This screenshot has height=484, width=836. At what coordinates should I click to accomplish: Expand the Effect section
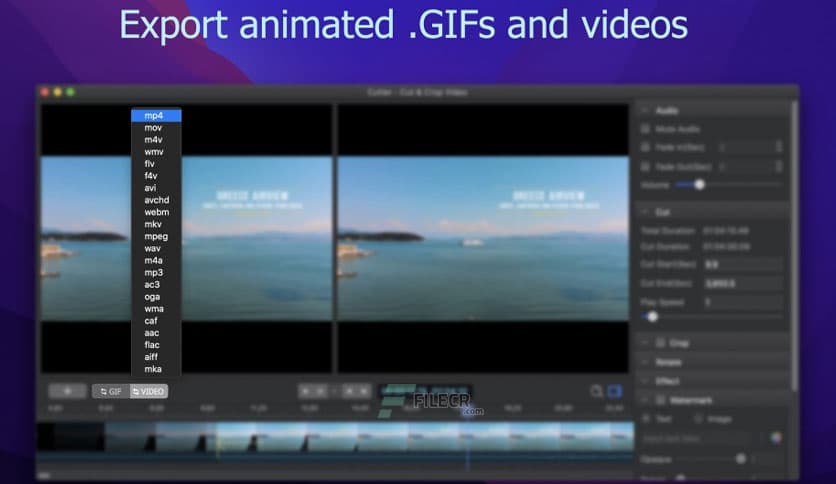[645, 381]
